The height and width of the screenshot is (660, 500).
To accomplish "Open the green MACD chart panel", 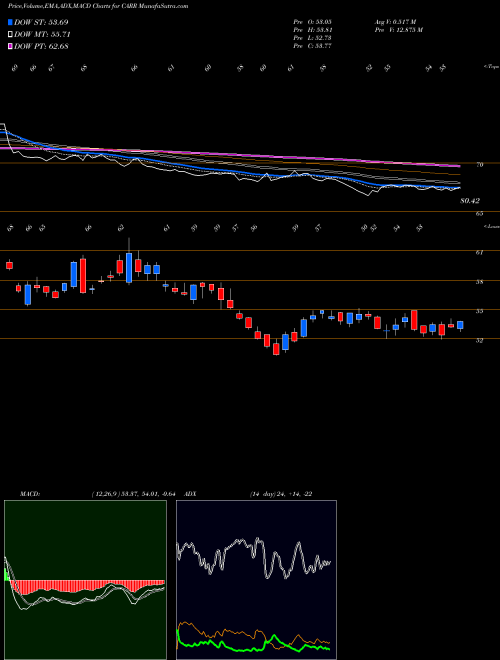I will tap(85, 580).
